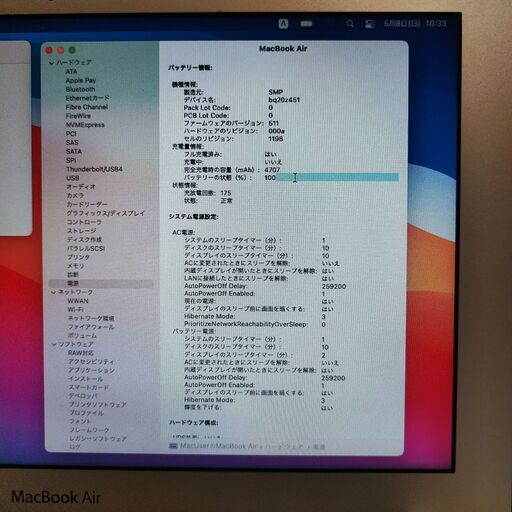Select オーディオ in the sidebar
This screenshot has width=512, height=512.
81,187
